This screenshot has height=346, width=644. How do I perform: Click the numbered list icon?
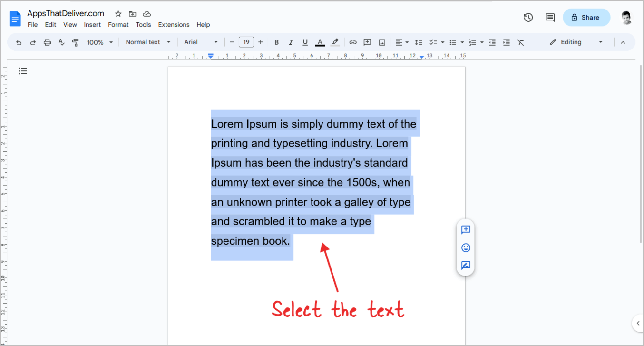(472, 42)
